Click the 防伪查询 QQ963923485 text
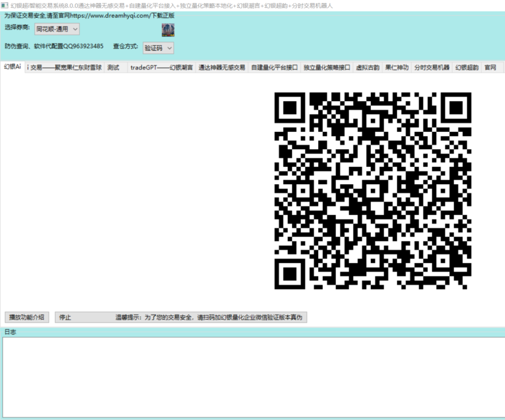The width and height of the screenshot is (505, 420). pyautogui.click(x=54, y=46)
